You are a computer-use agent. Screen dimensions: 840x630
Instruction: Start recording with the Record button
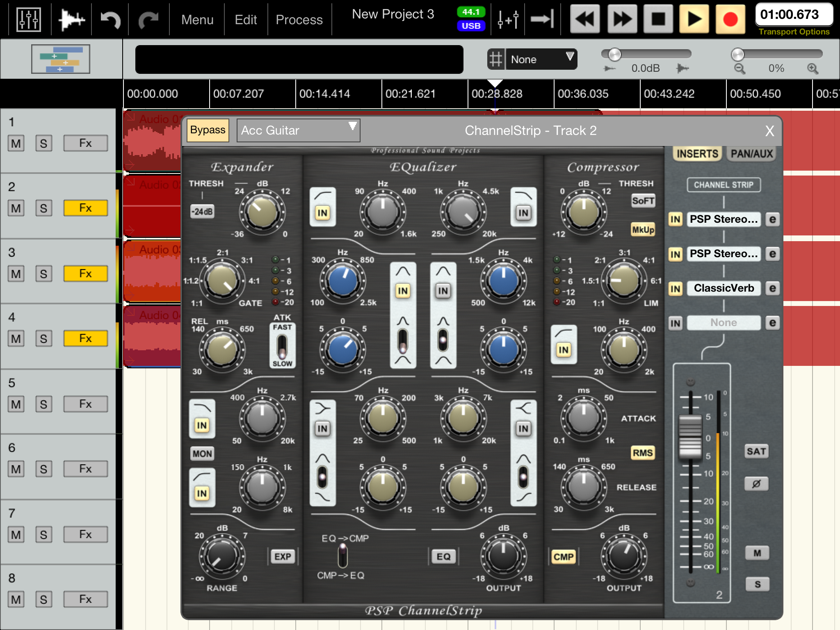click(x=730, y=19)
